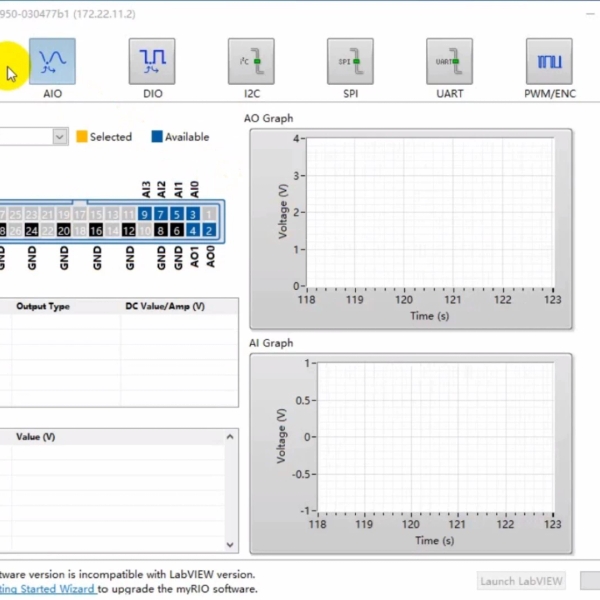Click the AO Graph plot area
The height and width of the screenshot is (600, 600).
tap(430, 212)
